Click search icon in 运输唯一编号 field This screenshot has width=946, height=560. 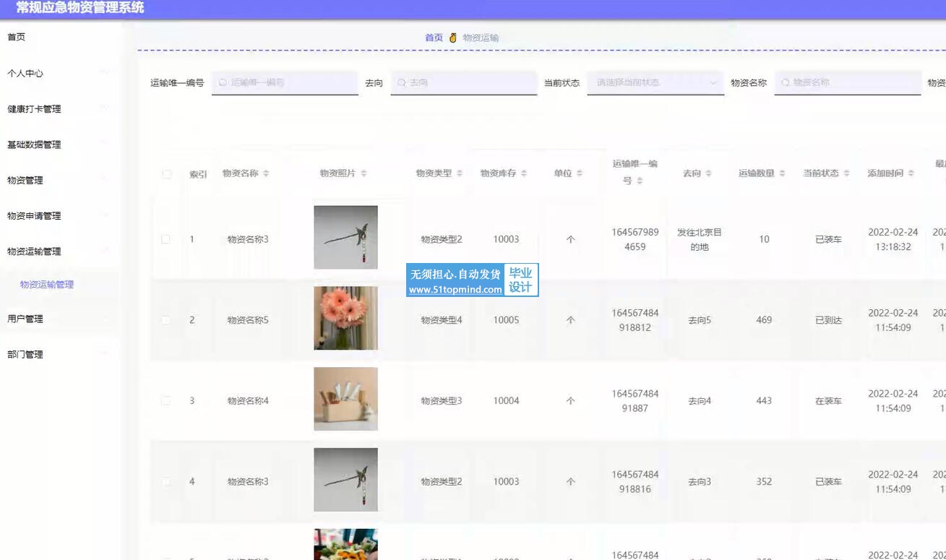223,82
